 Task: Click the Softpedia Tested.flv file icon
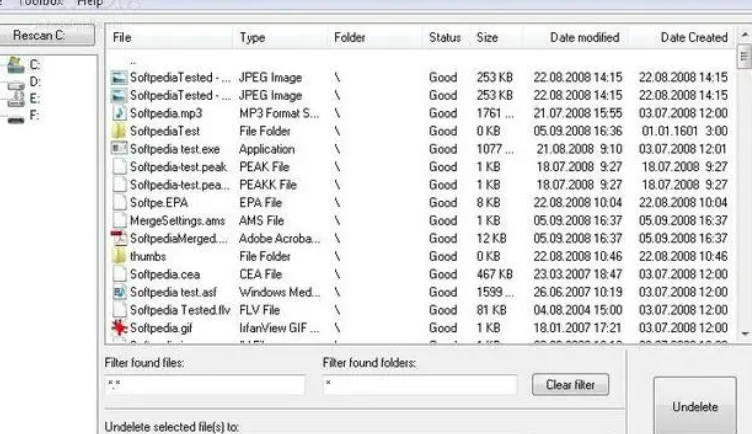[119, 310]
